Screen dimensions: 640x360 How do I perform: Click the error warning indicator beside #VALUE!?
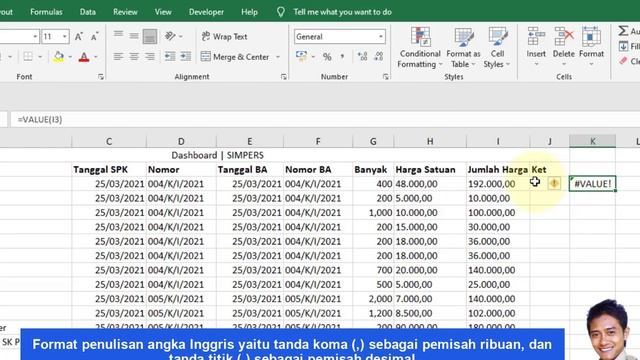(x=554, y=183)
